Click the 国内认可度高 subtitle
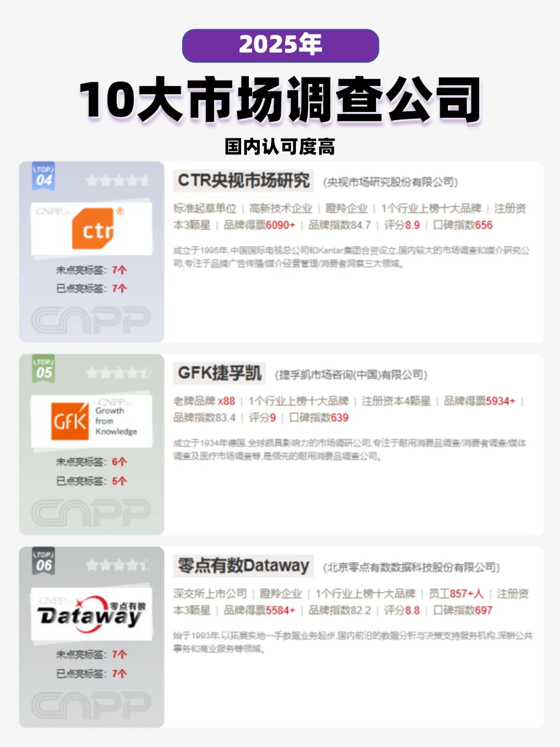Image resolution: width=560 pixels, height=747 pixels. pyautogui.click(x=280, y=147)
